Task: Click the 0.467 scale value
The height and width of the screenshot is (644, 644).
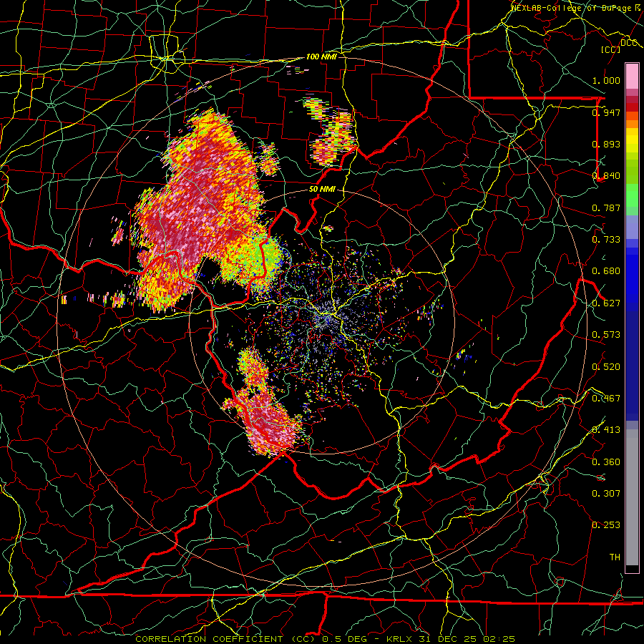Action: pyautogui.click(x=606, y=399)
